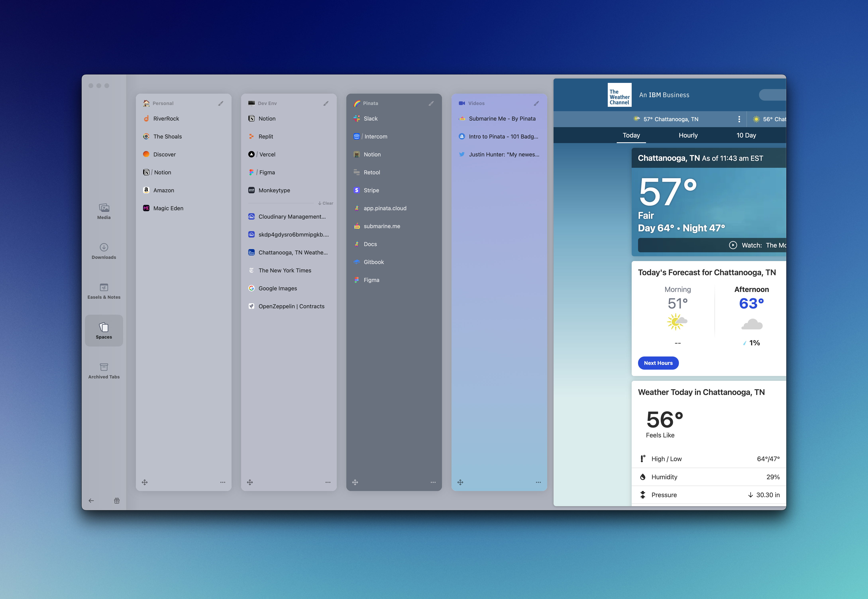This screenshot has height=599, width=868.
Task: Open The New York Times tab
Action: [289, 271]
